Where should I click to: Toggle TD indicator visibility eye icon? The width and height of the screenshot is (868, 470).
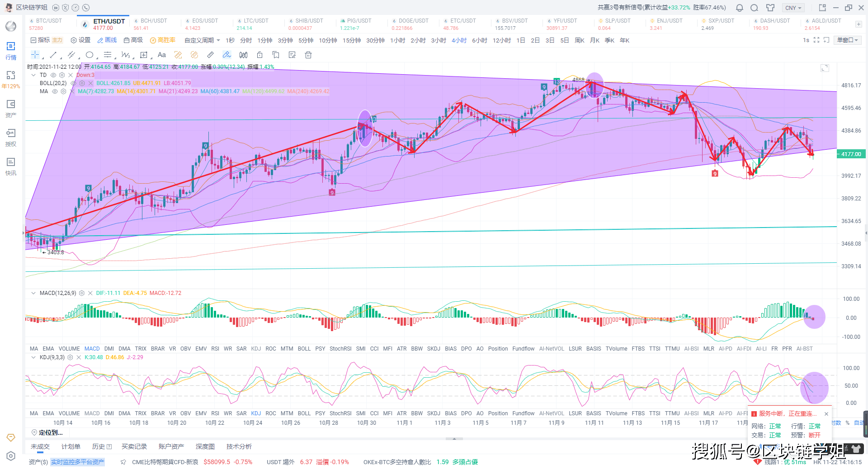[x=53, y=75]
